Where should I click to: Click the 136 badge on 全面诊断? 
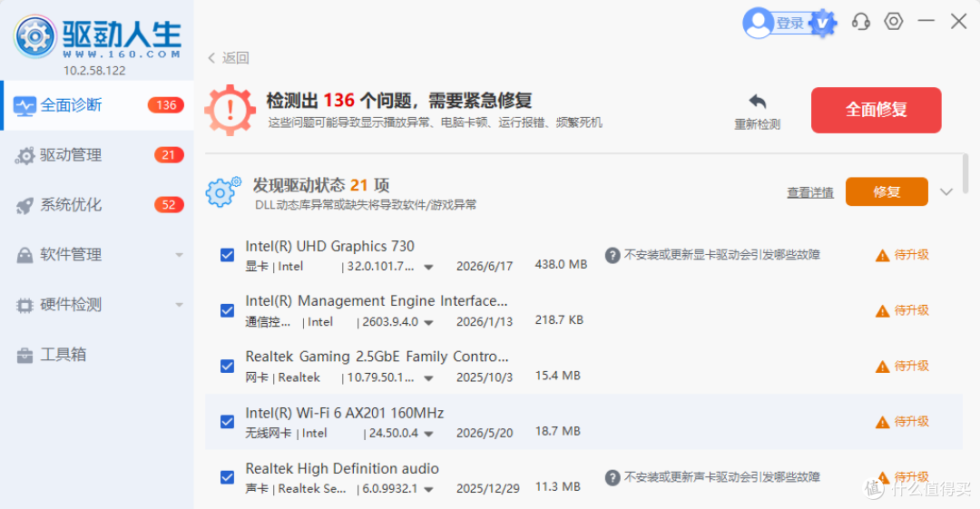[x=166, y=105]
